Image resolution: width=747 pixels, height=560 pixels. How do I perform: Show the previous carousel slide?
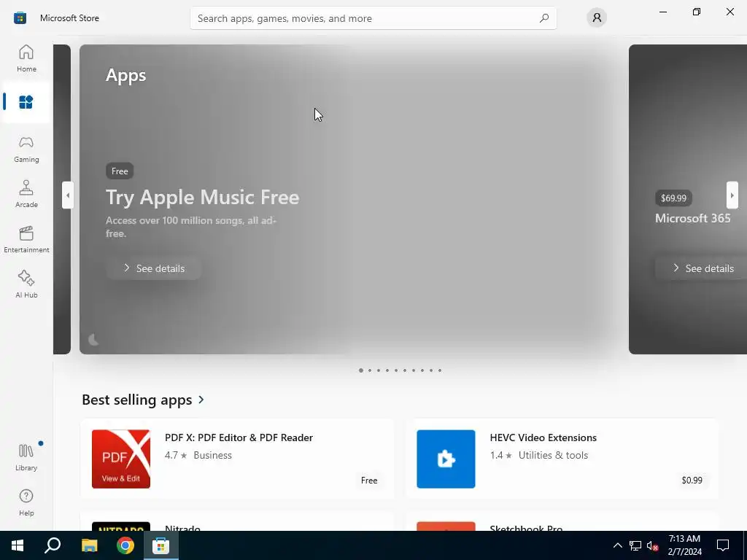tap(68, 195)
